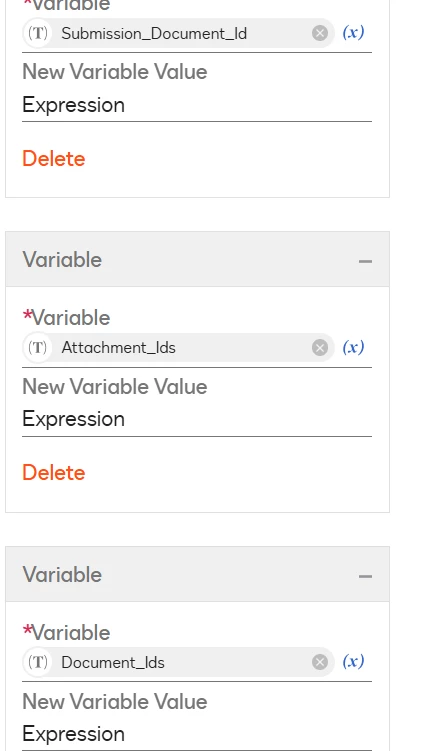
Task: Select the Attachment_Ids variable chip
Action: (x=178, y=348)
